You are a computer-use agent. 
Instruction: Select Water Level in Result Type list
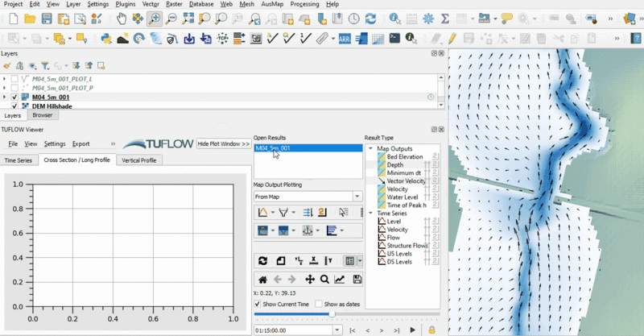401,197
